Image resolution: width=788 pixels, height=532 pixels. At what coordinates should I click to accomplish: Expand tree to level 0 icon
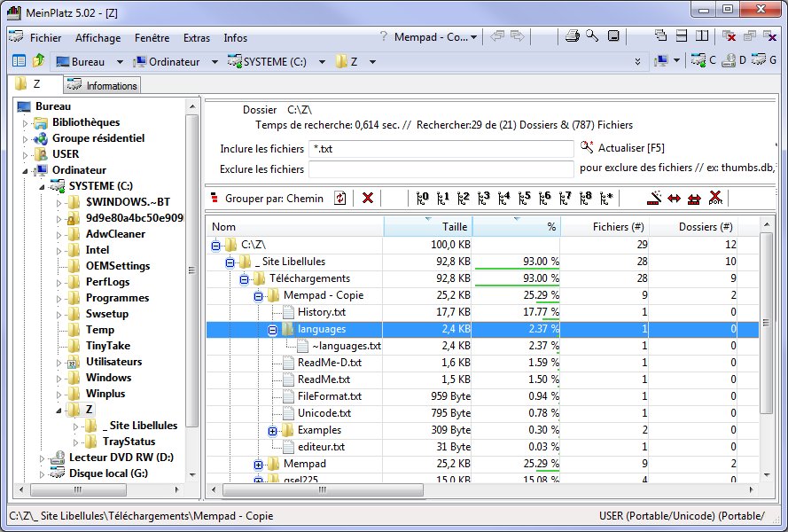[x=423, y=198]
